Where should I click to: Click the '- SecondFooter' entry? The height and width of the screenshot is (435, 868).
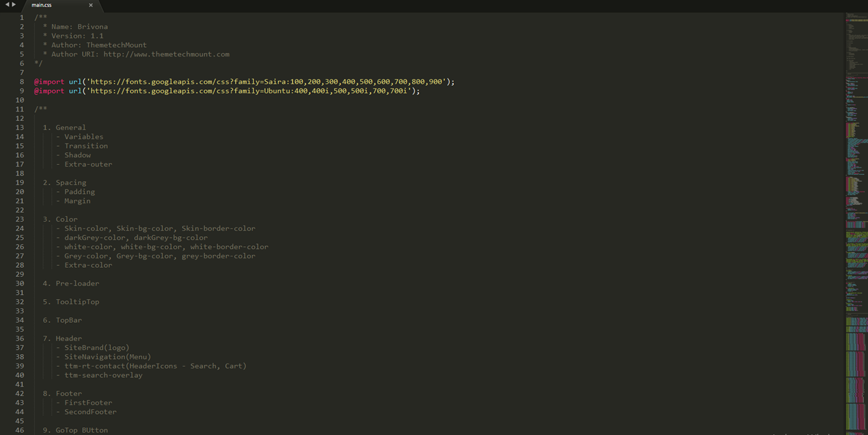(86, 412)
